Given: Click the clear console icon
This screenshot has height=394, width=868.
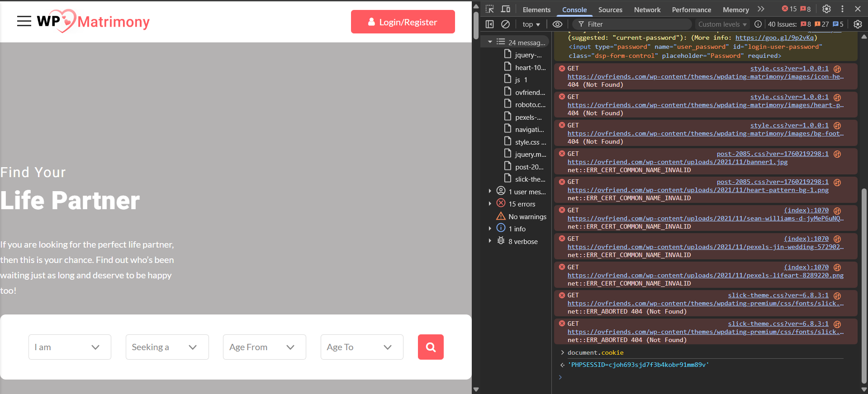Looking at the screenshot, I should [506, 24].
